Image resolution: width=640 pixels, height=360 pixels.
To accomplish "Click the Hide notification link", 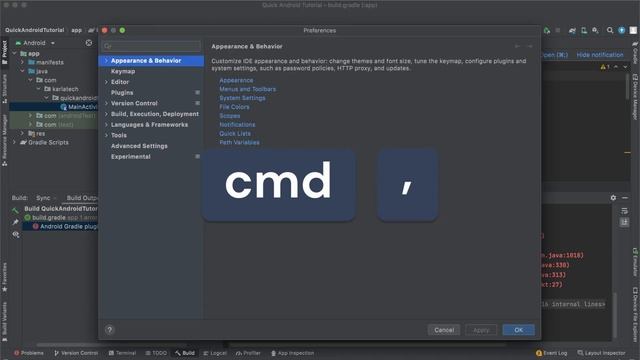I will pyautogui.click(x=600, y=55).
